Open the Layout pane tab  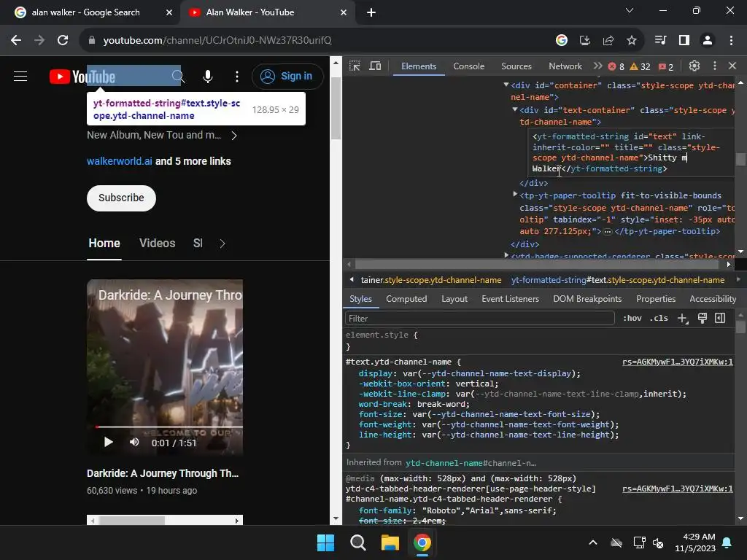coord(454,298)
